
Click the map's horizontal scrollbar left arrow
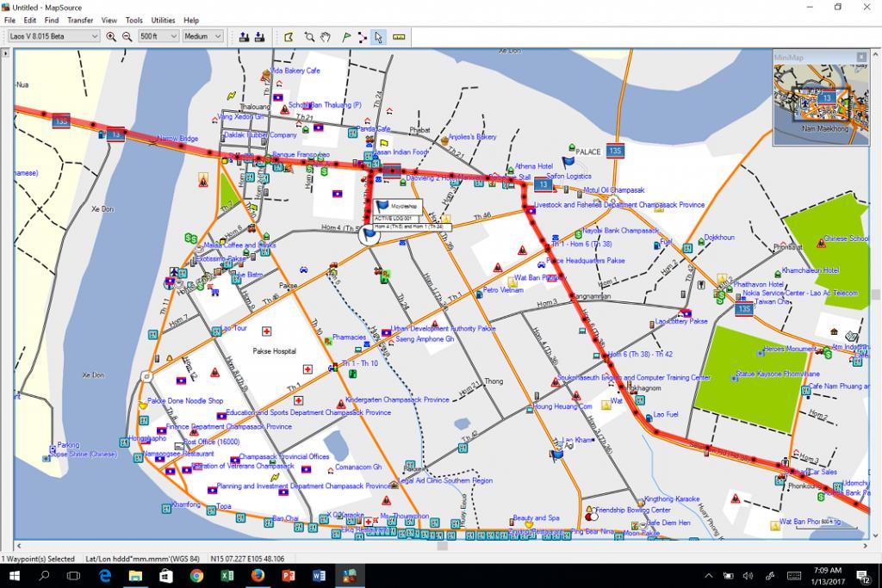click(x=19, y=545)
